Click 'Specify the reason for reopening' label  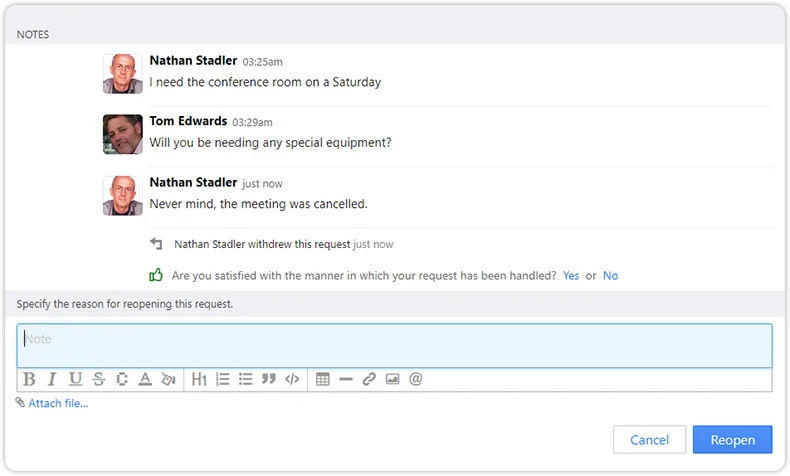point(125,304)
